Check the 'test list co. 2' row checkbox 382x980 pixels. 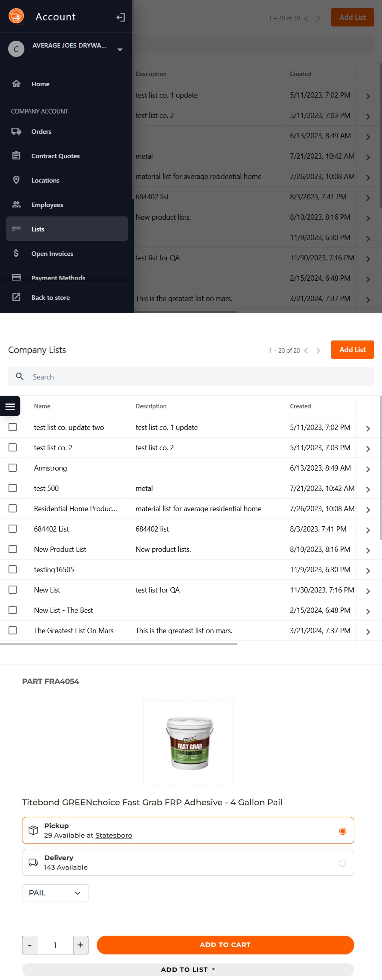(13, 447)
